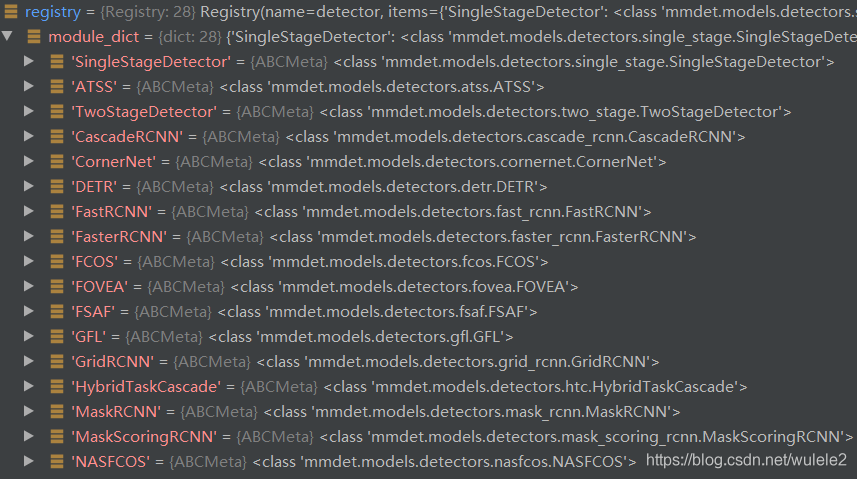
Task: Click the registry variable icon
Action: [x=11, y=11]
